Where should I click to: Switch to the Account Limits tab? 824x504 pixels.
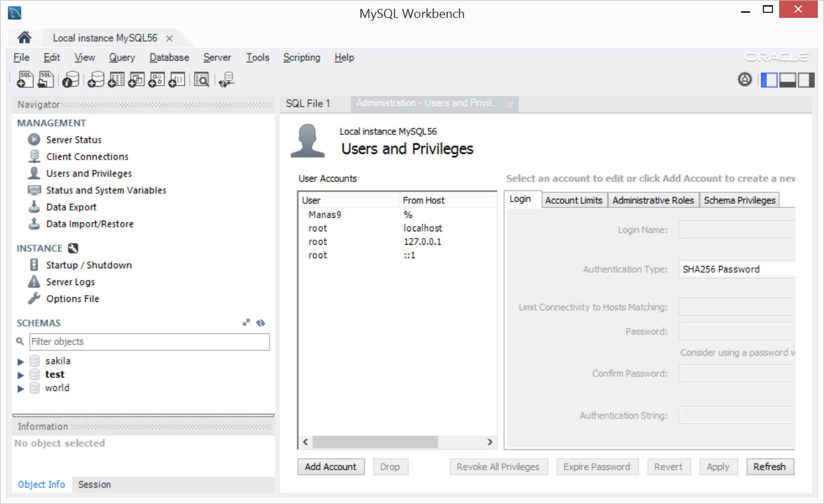click(573, 200)
